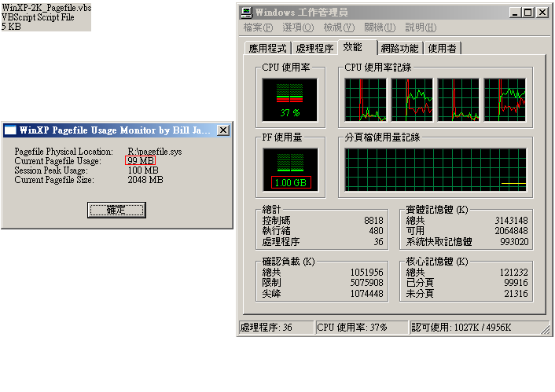Click paged kernel memory 99916
Viewport: 555px width, 392px height.
pos(516,282)
